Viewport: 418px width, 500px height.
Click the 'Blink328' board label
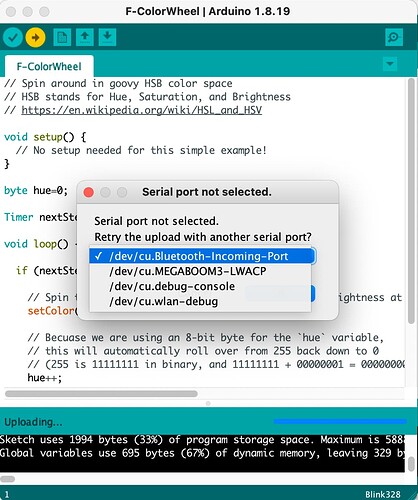383,494
